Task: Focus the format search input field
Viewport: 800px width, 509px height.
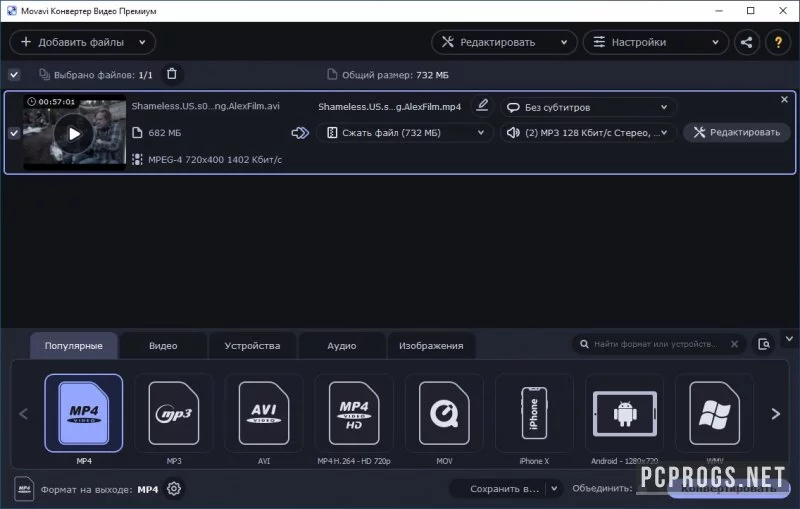Action: [x=655, y=344]
